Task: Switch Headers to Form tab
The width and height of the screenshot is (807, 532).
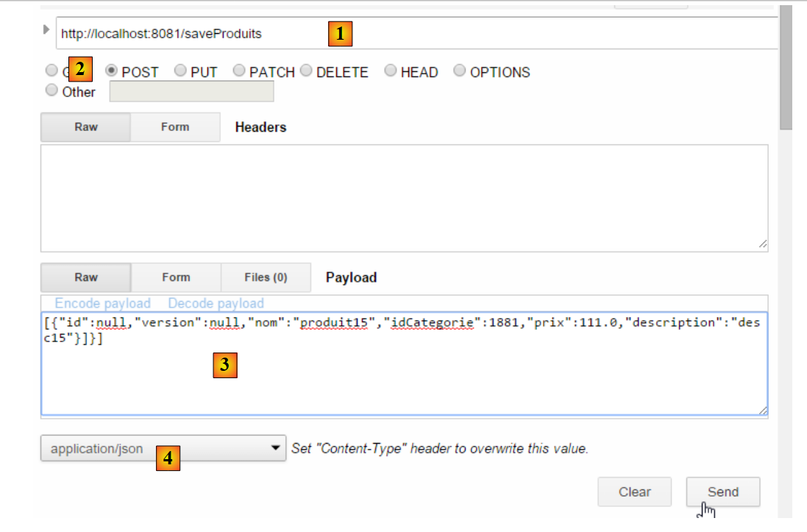Action: (175, 127)
